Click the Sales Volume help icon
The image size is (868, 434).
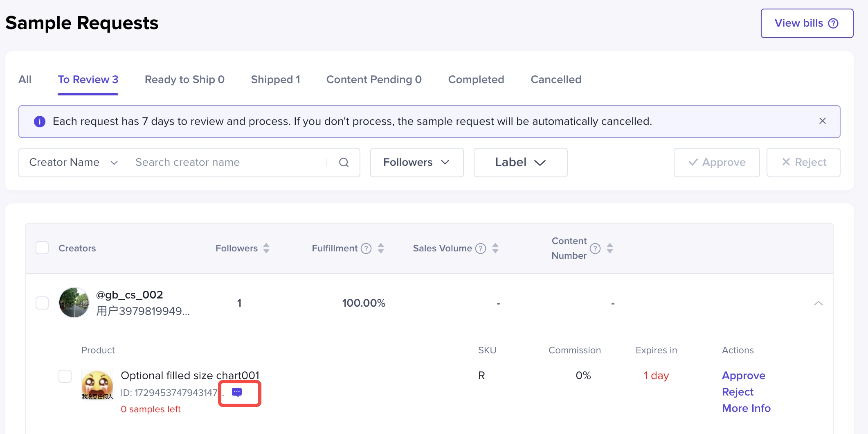point(481,249)
